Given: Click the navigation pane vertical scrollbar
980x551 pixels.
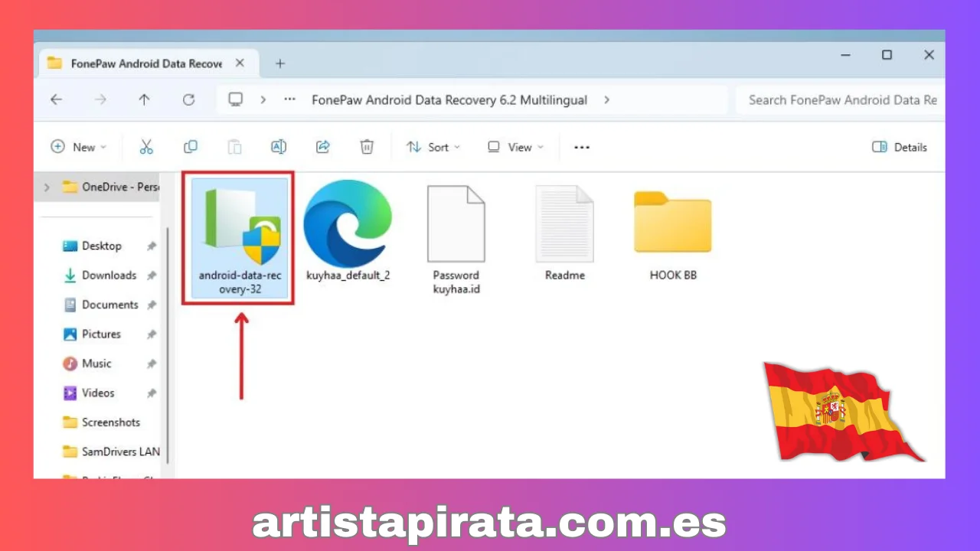Looking at the screenshot, I should coord(168,344).
